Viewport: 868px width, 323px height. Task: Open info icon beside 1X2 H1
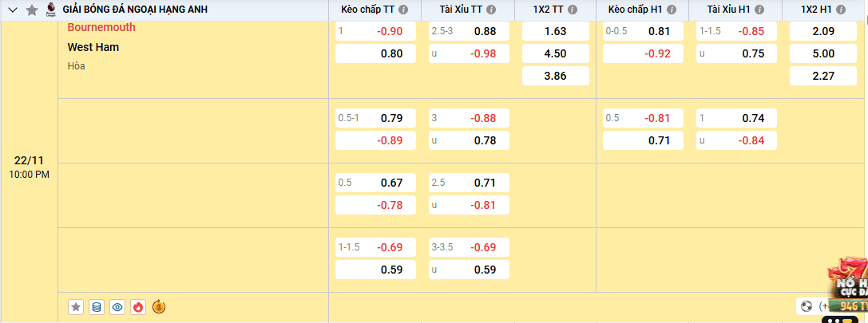point(840,10)
